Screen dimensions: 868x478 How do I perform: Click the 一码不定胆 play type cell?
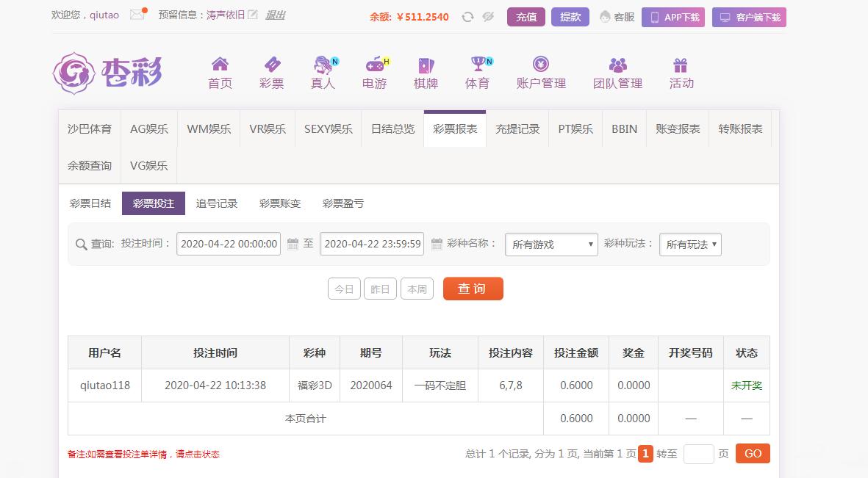tap(440, 385)
